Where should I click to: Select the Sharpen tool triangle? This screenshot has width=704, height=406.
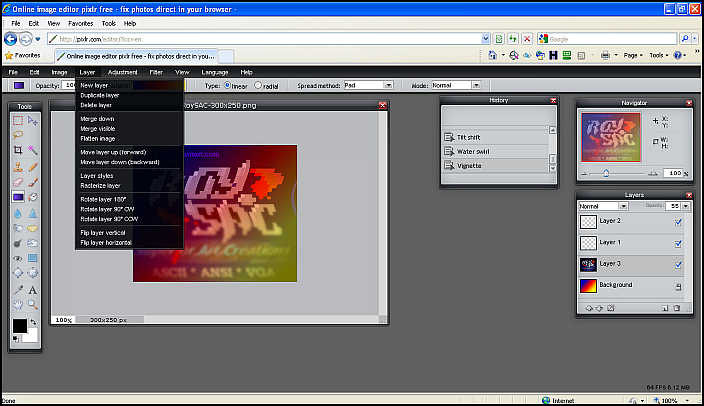pos(33,213)
